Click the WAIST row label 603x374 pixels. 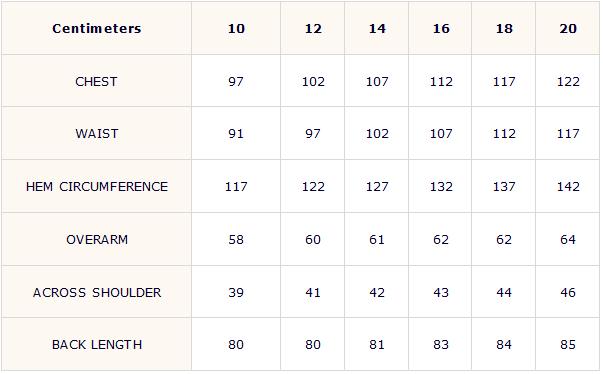pyautogui.click(x=97, y=134)
